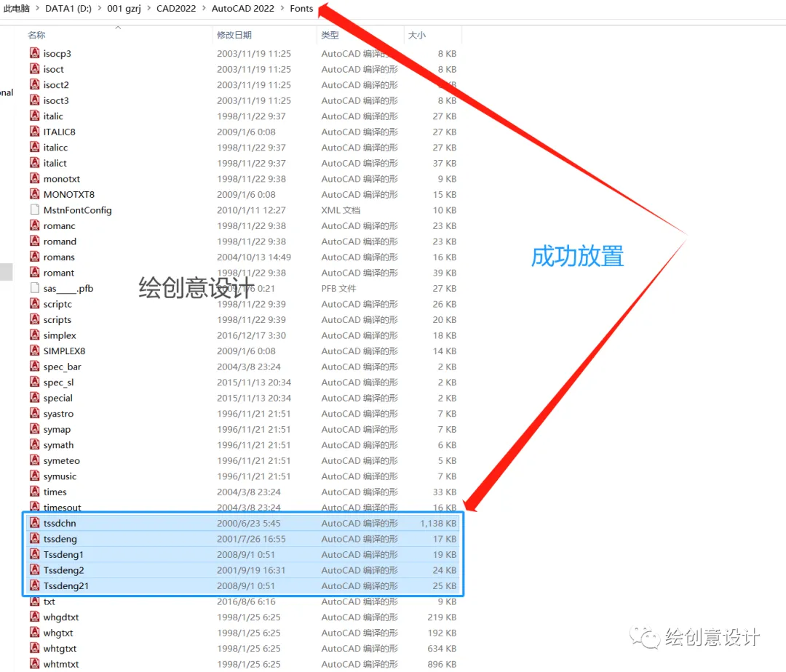This screenshot has height=672, width=786.
Task: Click the symath font file icon
Action: coord(35,444)
